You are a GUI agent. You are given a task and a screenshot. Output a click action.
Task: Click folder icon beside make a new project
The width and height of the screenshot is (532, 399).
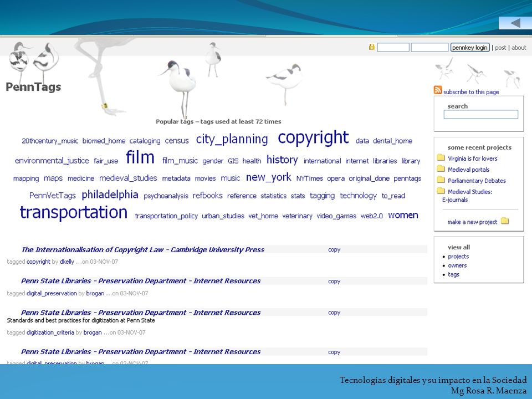click(x=505, y=221)
